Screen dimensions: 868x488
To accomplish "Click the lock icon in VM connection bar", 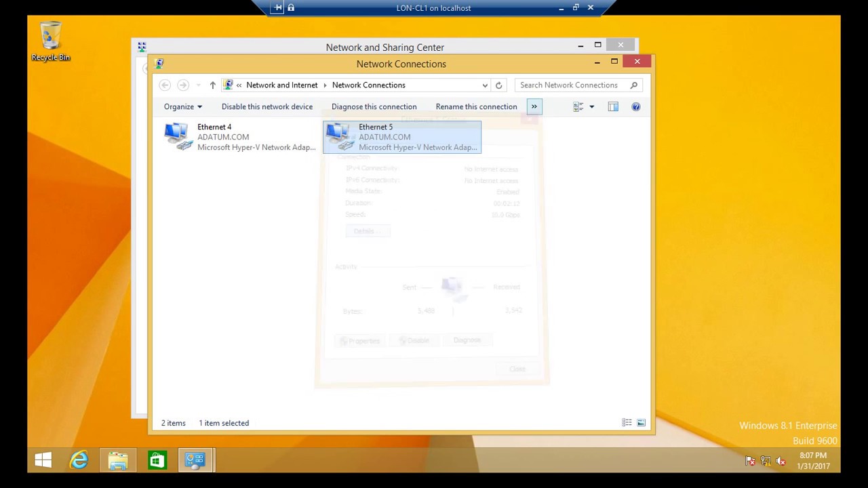I will click(291, 7).
